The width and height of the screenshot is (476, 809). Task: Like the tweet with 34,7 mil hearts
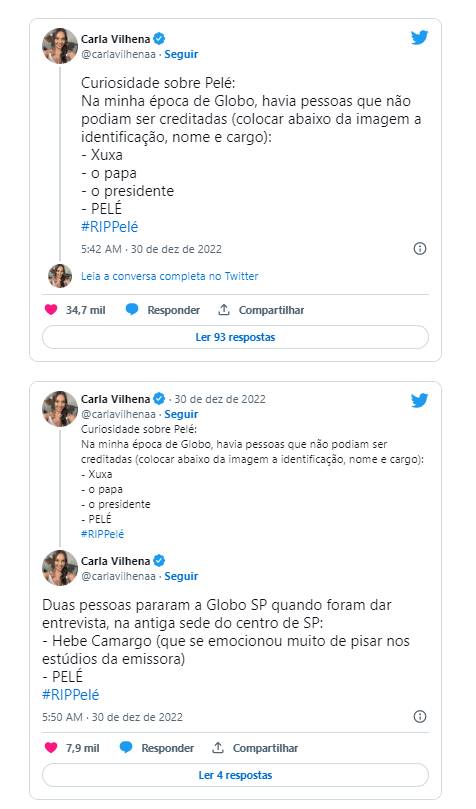click(51, 310)
